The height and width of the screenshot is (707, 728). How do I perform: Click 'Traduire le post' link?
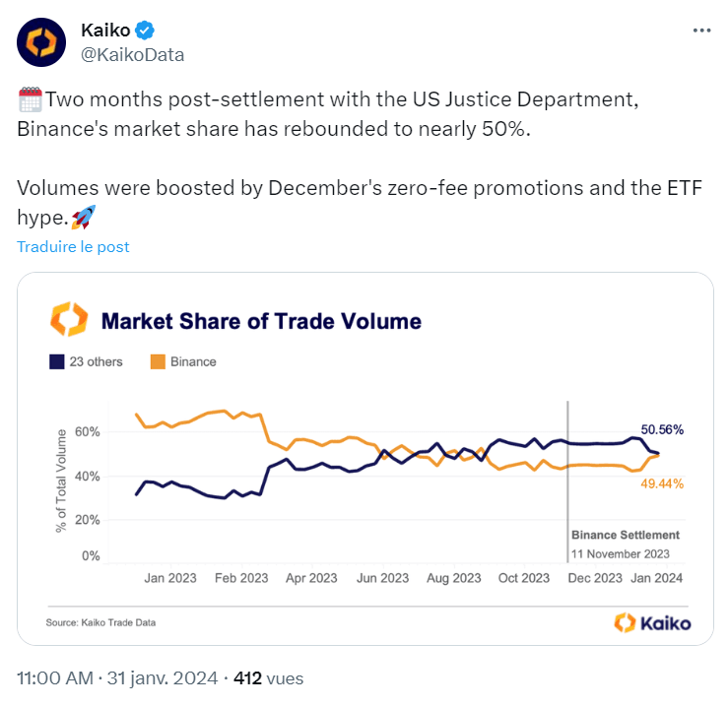click(73, 246)
